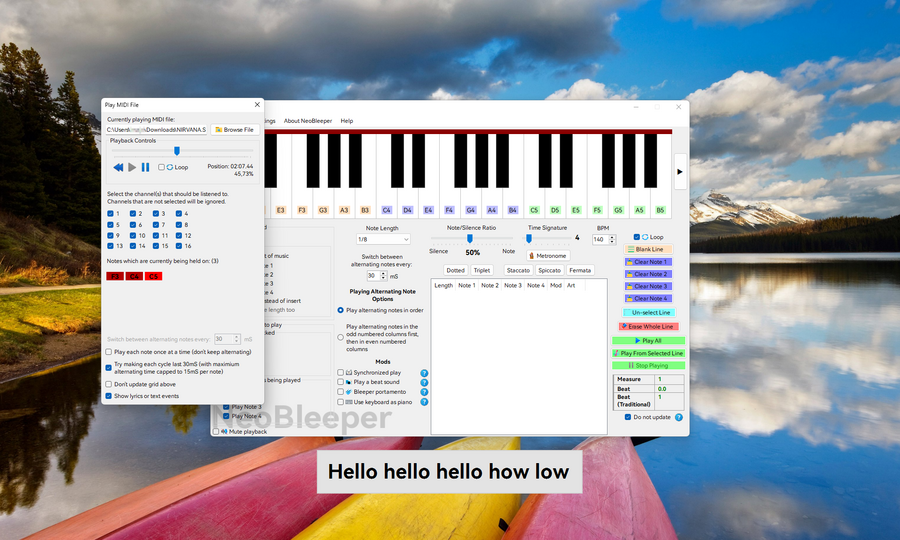Image resolution: width=900 pixels, height=540 pixels.
Task: Enable Use keyboard as piano
Action: 340,402
